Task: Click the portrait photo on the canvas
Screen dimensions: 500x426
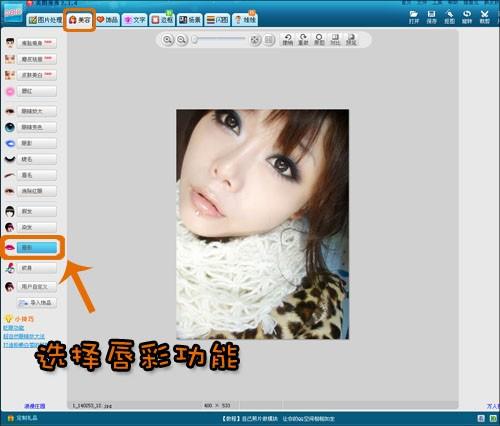Action: click(x=263, y=224)
